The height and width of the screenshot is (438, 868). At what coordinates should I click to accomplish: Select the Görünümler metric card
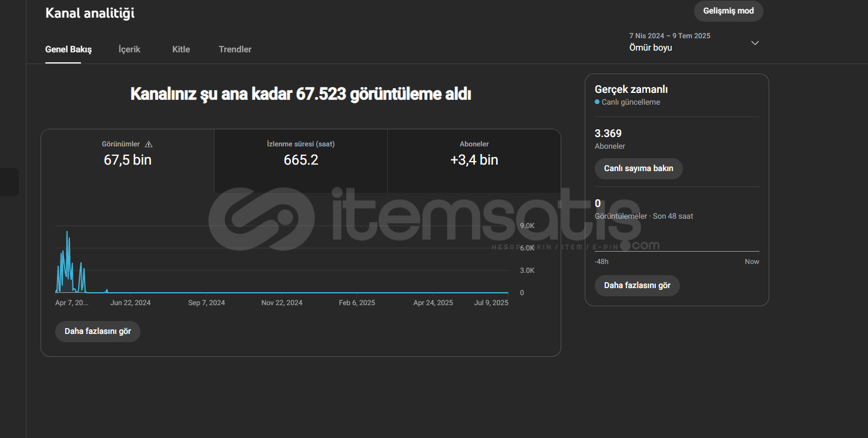[128, 161]
